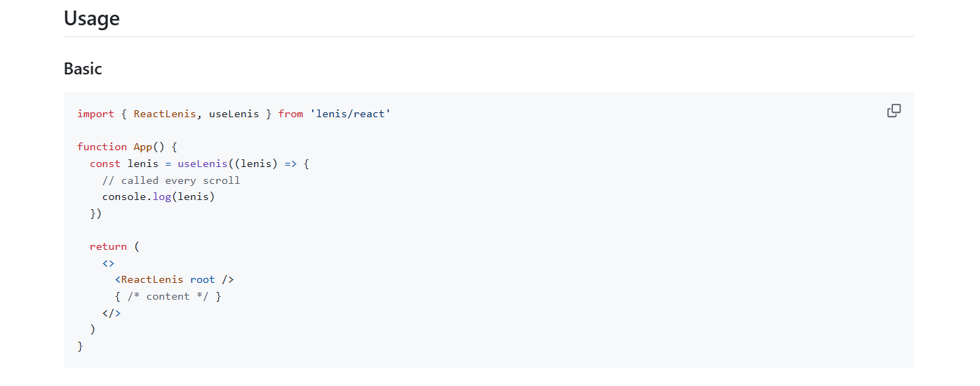Click the root attribute in JSX
Viewport: 980px width, 386px height.
coord(203,279)
